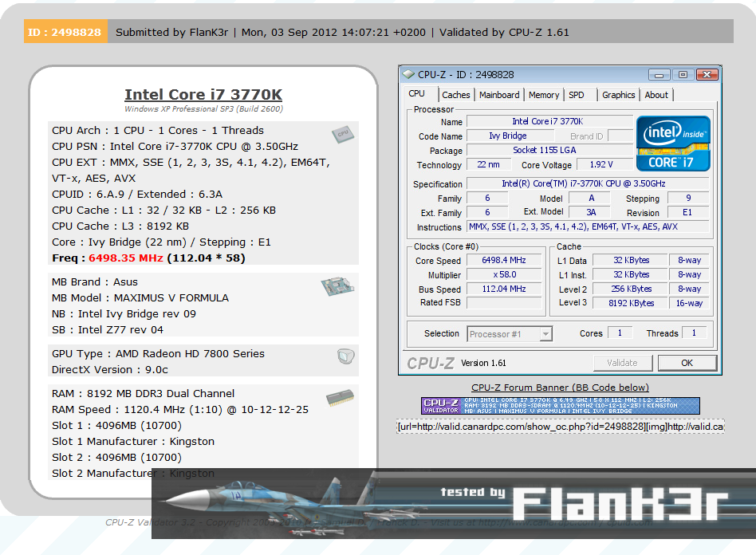This screenshot has height=555, width=756.
Task: Open the CPU-Z Forum Banner link
Action: 561,388
